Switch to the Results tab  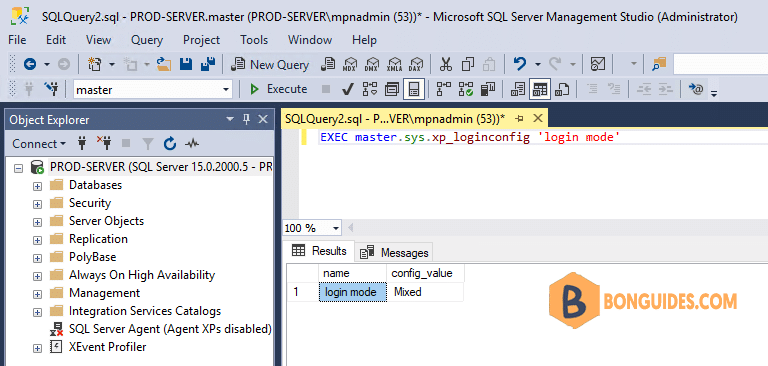click(x=319, y=251)
